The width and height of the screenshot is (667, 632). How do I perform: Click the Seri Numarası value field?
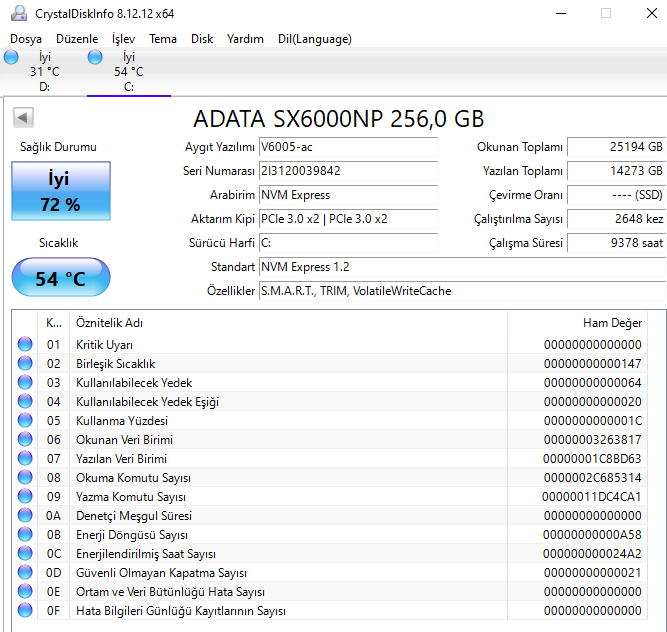click(347, 171)
